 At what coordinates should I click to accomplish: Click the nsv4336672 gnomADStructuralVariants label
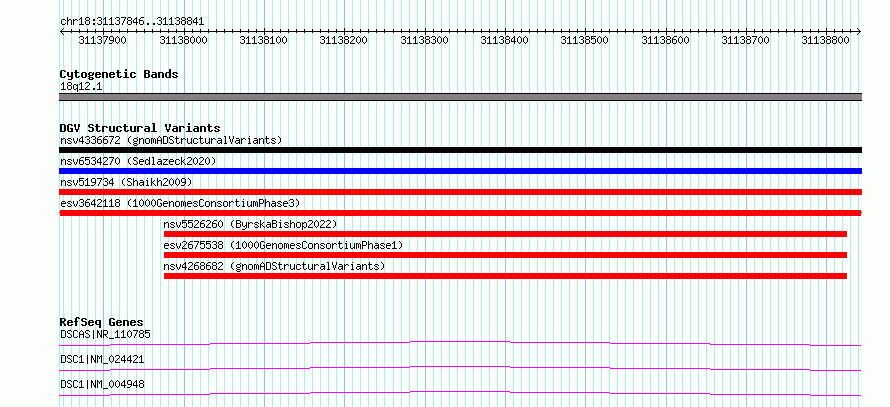171,140
